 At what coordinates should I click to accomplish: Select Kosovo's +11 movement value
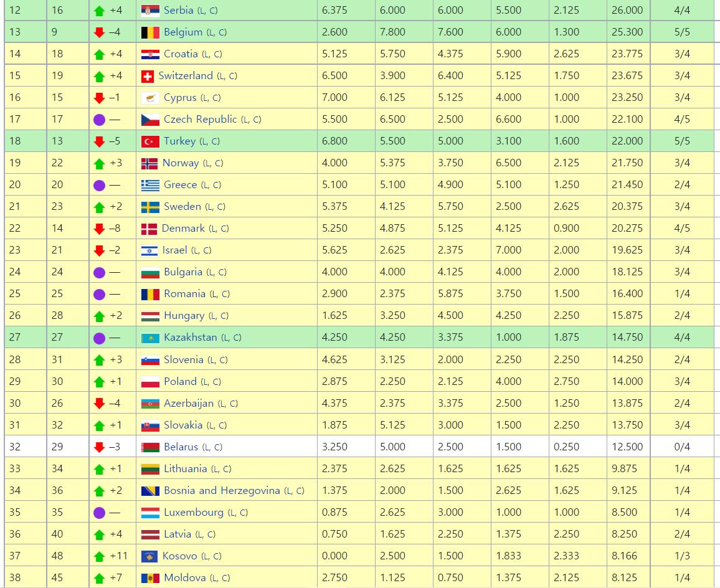pos(119,556)
